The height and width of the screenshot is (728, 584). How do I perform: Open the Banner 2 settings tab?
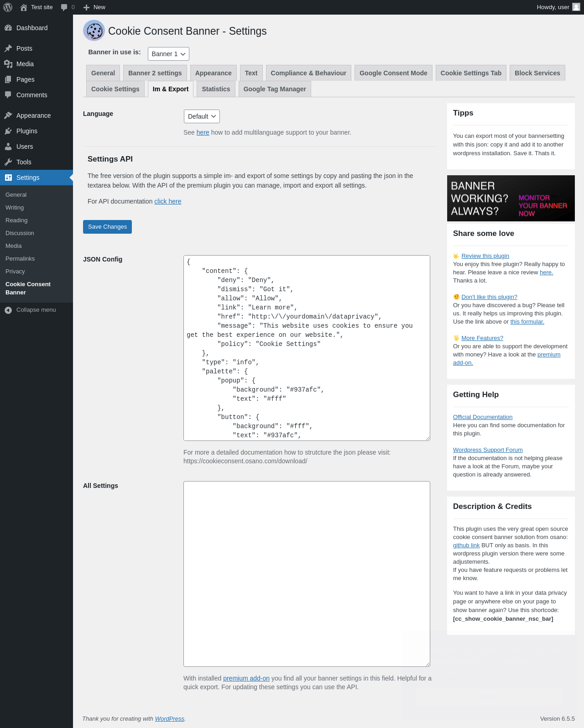[x=155, y=73]
